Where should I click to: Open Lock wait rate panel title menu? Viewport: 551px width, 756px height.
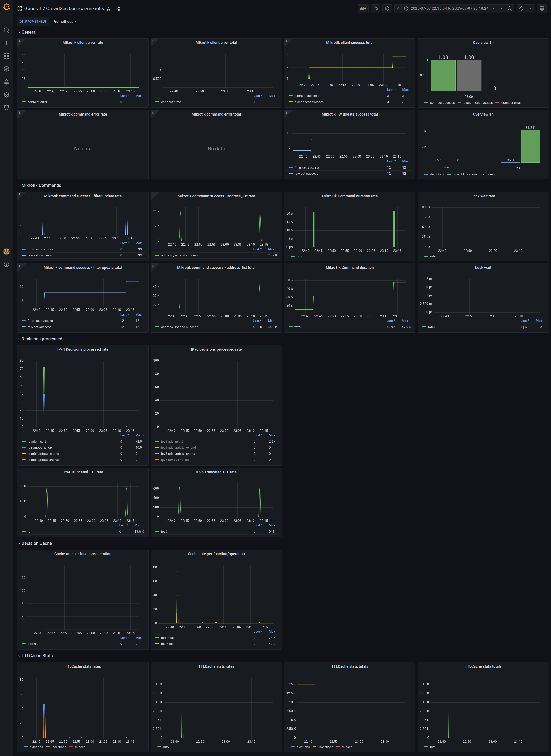click(x=483, y=196)
